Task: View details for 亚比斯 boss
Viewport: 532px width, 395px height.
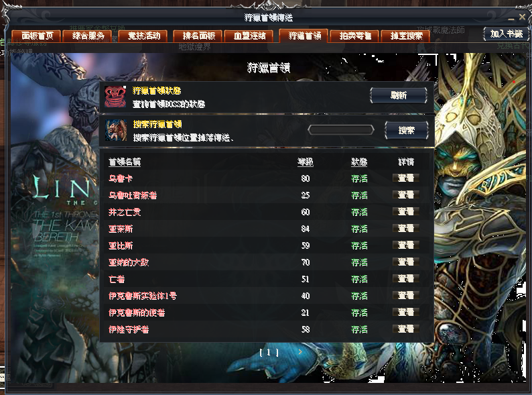Action: click(x=405, y=245)
